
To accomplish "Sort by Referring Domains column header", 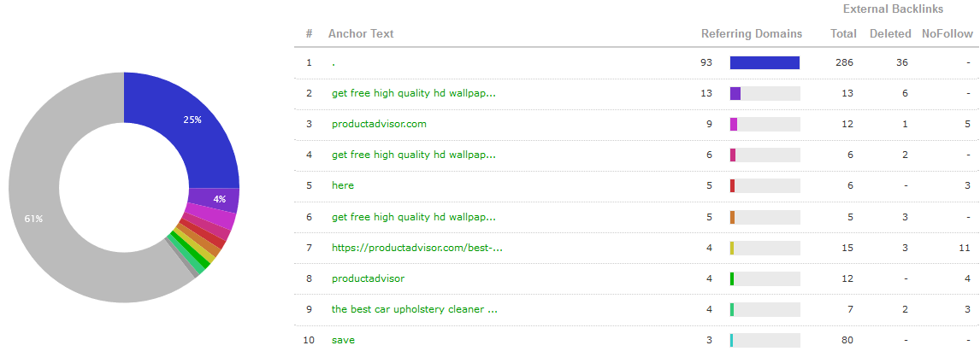I will tap(752, 33).
